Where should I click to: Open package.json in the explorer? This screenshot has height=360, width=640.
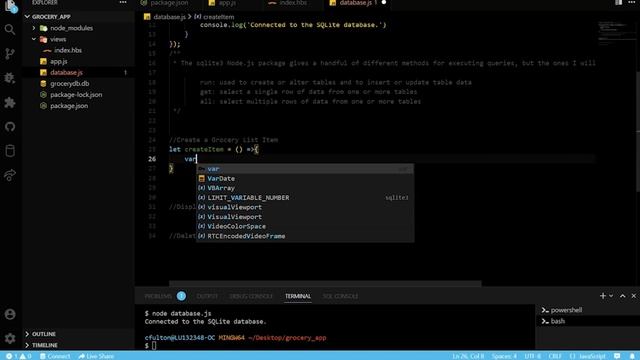pyautogui.click(x=69, y=106)
